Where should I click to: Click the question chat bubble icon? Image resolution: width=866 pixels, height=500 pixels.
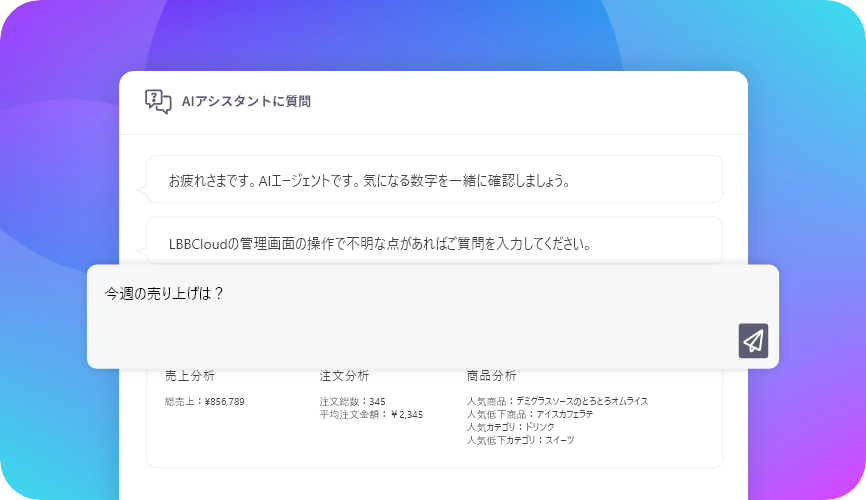(158, 101)
